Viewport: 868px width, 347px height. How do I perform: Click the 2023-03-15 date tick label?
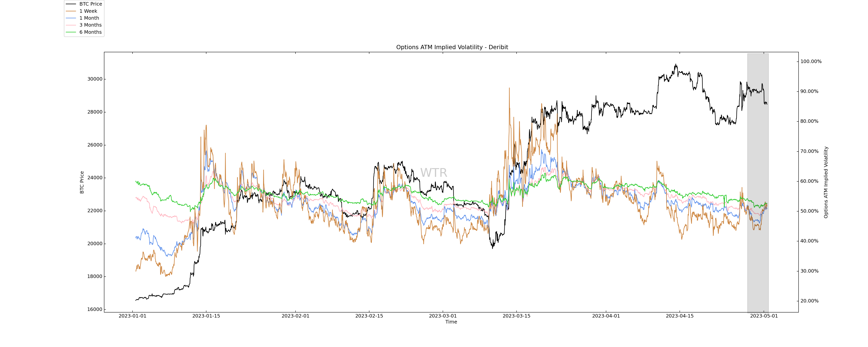pos(517,316)
